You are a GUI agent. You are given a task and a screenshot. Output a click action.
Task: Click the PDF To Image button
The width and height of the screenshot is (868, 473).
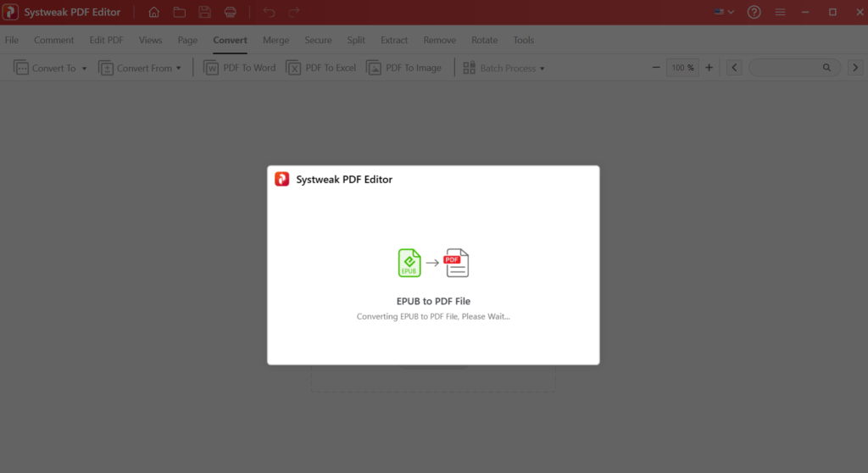click(x=404, y=68)
